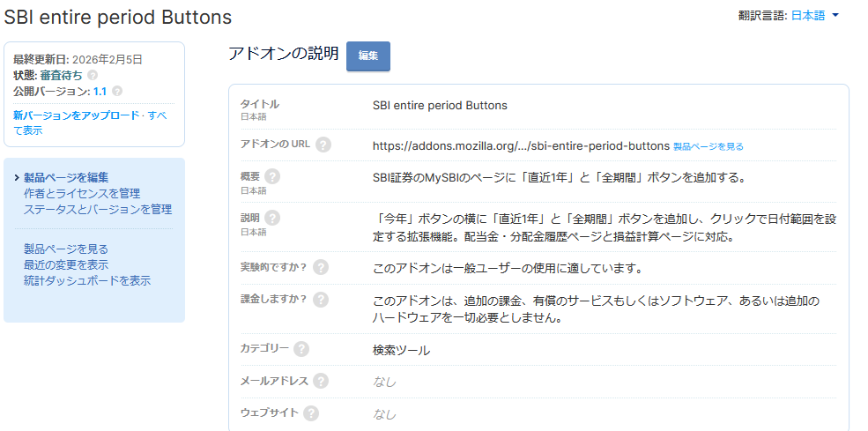Click the 編集 button
The height and width of the screenshot is (431, 868).
click(x=368, y=56)
